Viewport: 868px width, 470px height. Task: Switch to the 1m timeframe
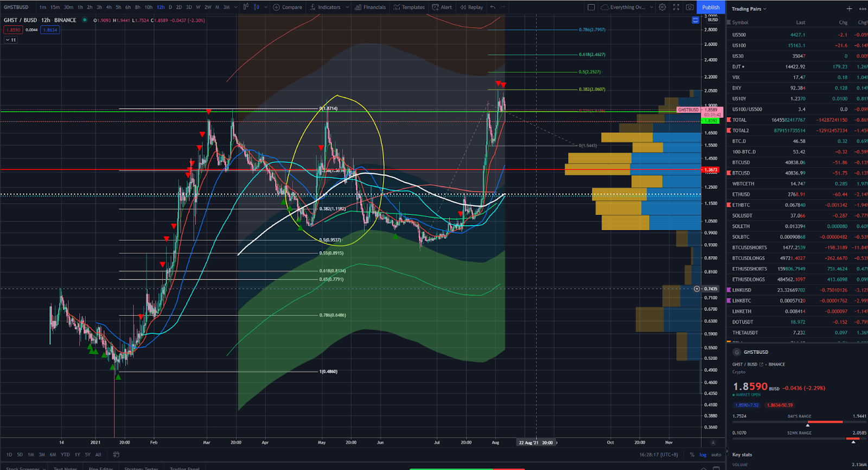click(x=43, y=7)
